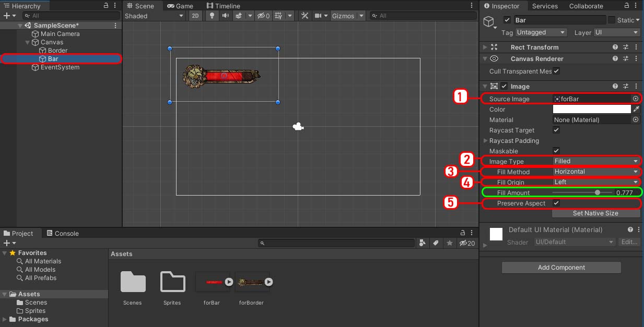This screenshot has height=327, width=644.
Task: Uncheck the Preserve Aspect checkbox
Action: click(x=556, y=203)
